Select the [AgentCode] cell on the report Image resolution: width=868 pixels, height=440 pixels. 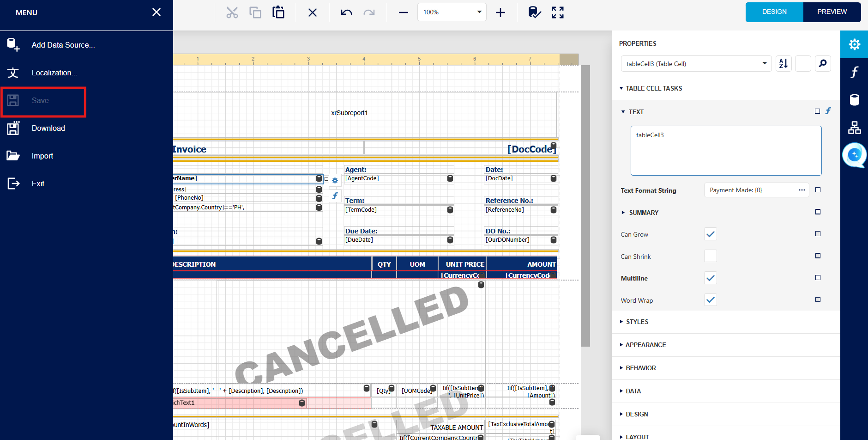399,178
